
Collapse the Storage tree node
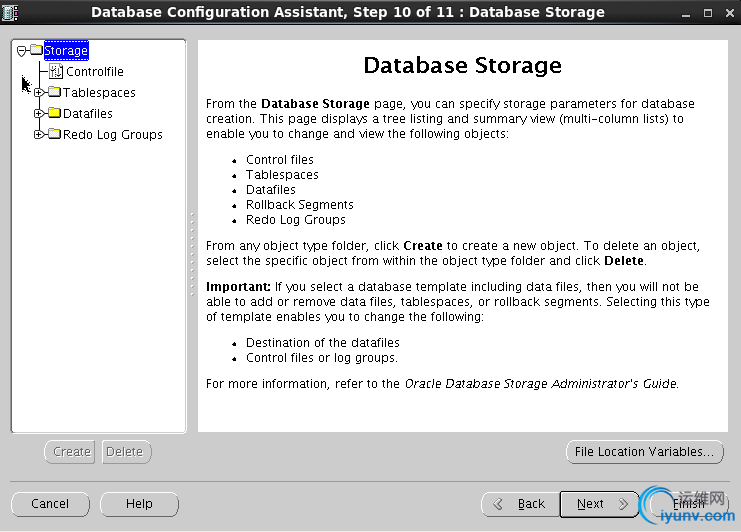pos(22,51)
